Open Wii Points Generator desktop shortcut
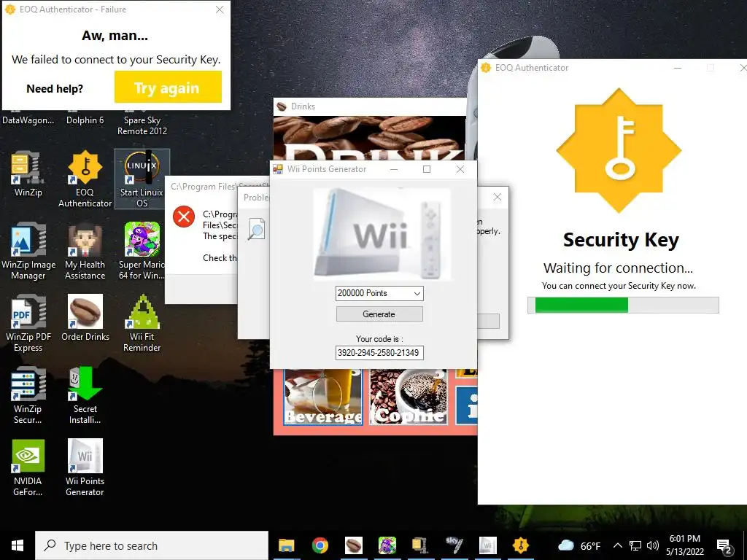Image resolution: width=747 pixels, height=560 pixels. click(x=85, y=467)
